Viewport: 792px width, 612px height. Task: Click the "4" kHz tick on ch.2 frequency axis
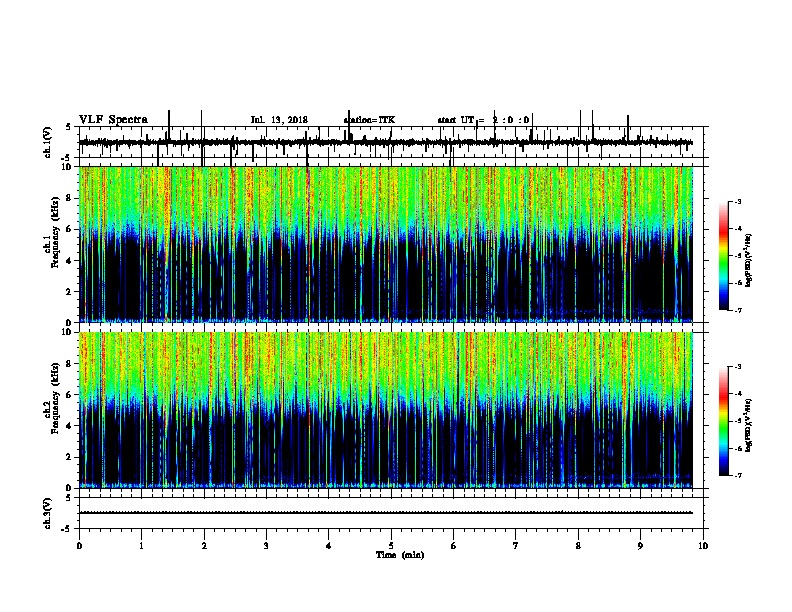point(69,426)
